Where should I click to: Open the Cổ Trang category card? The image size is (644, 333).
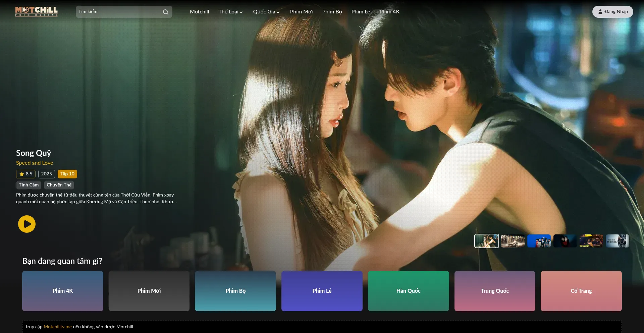(581, 291)
